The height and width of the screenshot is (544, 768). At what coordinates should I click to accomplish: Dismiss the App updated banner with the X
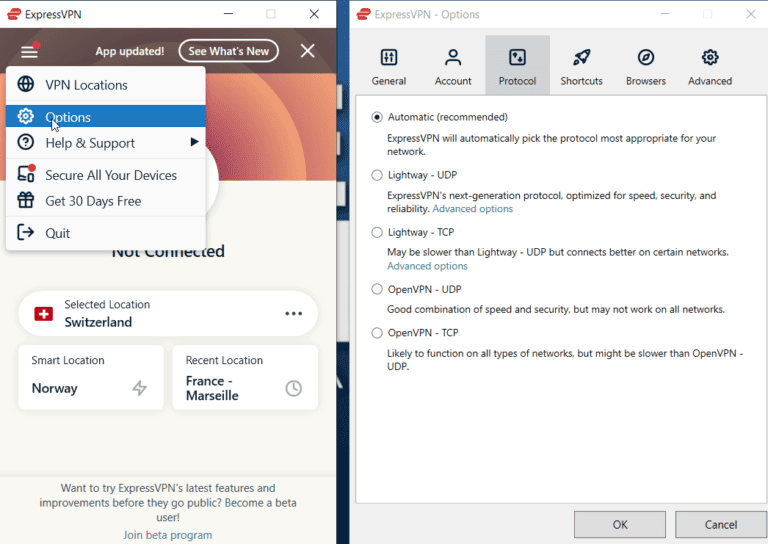[x=308, y=50]
